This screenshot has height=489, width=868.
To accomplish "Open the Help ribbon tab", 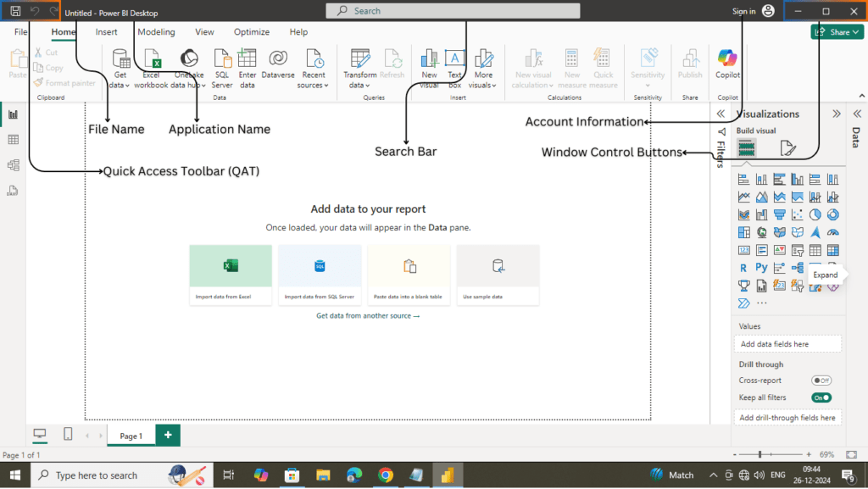I will pos(298,32).
